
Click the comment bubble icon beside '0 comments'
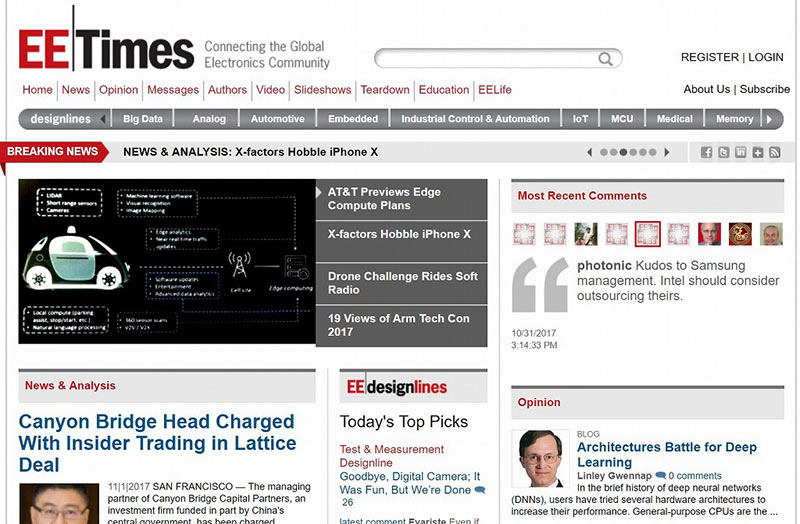point(661,476)
